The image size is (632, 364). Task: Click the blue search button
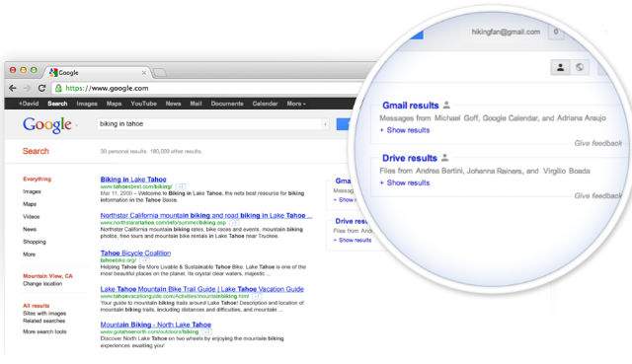(343, 124)
